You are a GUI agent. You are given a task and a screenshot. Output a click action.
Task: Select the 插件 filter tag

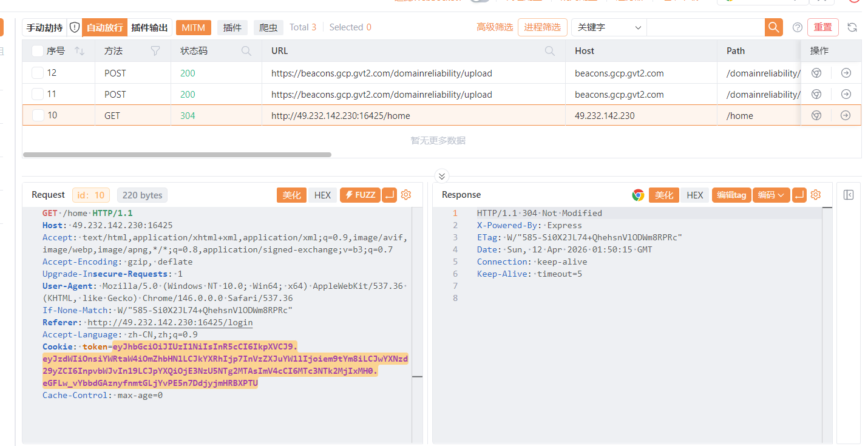(x=232, y=27)
